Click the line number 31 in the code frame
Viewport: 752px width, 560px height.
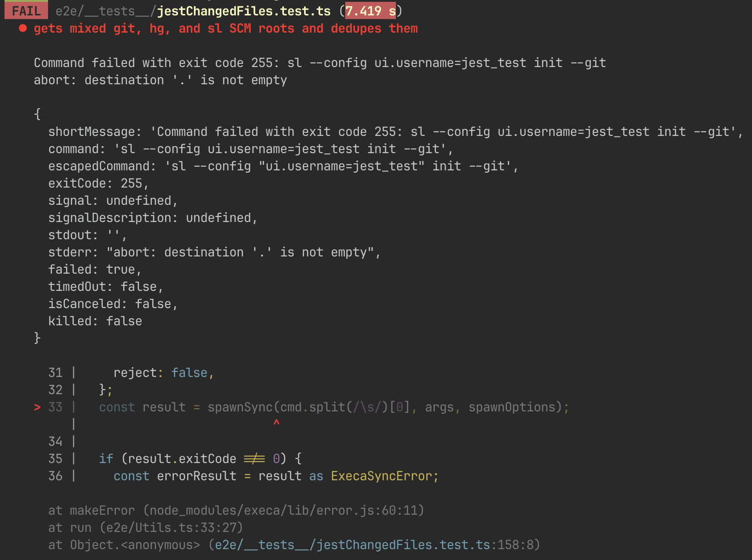(x=55, y=373)
